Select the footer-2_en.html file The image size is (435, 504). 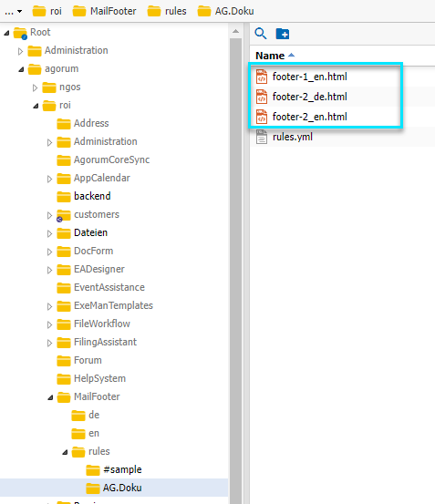pyautogui.click(x=309, y=117)
